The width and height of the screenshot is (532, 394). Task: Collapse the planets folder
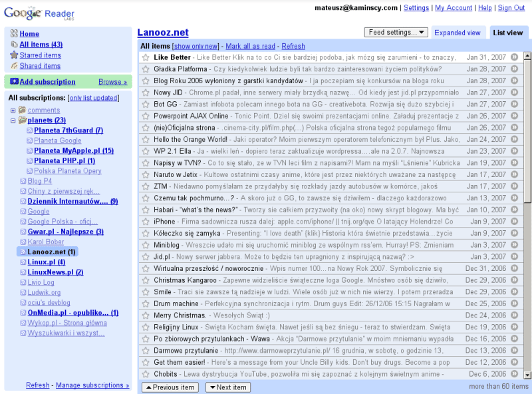tap(13, 120)
